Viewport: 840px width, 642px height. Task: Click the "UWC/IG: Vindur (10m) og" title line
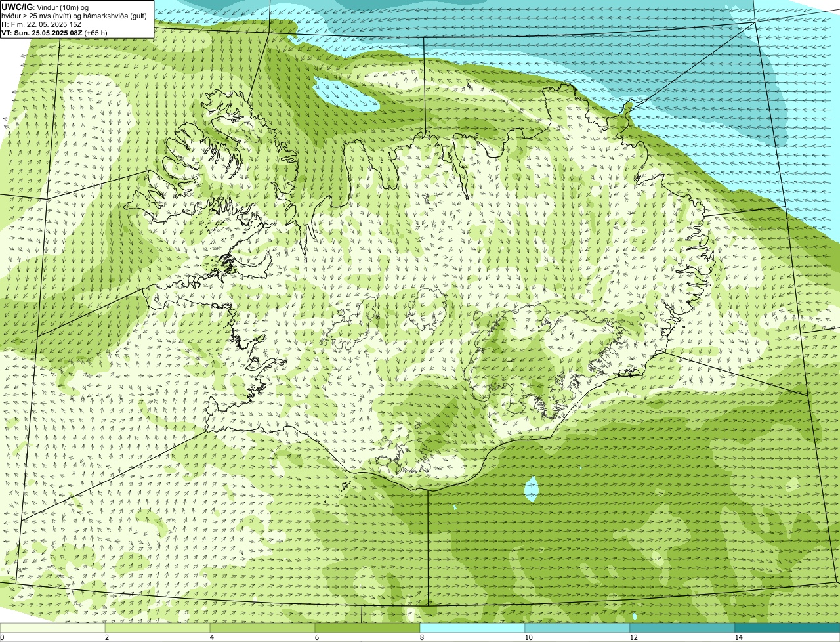[45, 7]
